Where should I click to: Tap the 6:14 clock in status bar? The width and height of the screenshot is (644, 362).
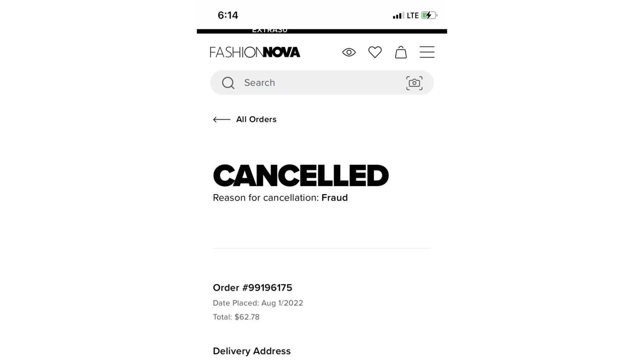(x=228, y=15)
